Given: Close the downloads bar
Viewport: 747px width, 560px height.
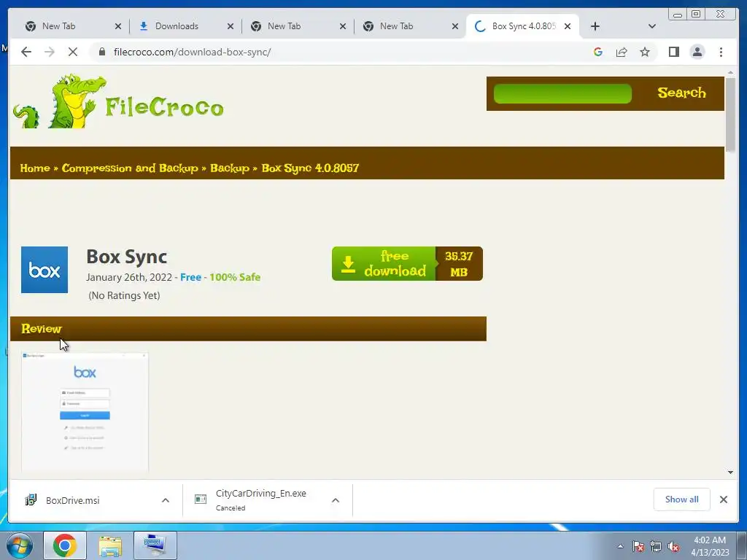Looking at the screenshot, I should (x=724, y=499).
